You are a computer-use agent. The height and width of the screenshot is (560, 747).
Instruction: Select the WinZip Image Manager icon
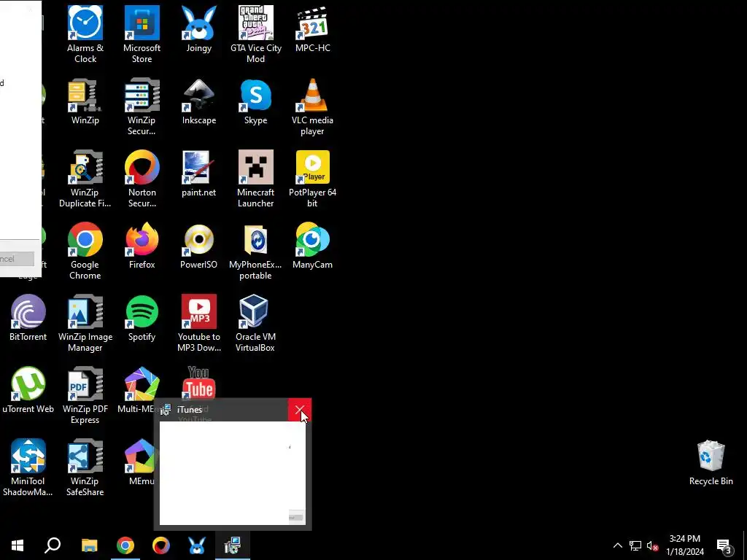pos(85,323)
